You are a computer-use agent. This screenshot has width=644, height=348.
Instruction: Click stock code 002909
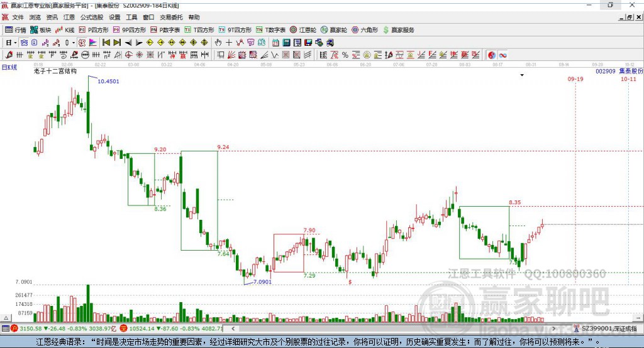point(606,72)
